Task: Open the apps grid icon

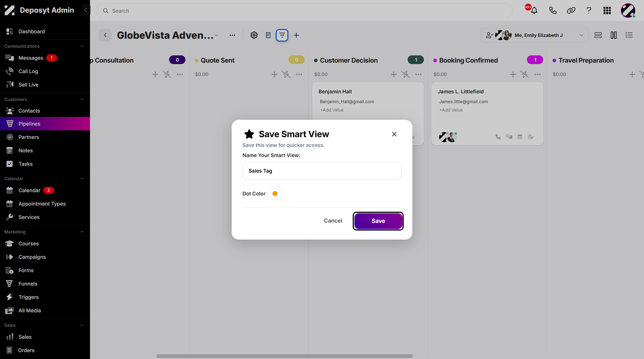Action: [607, 10]
